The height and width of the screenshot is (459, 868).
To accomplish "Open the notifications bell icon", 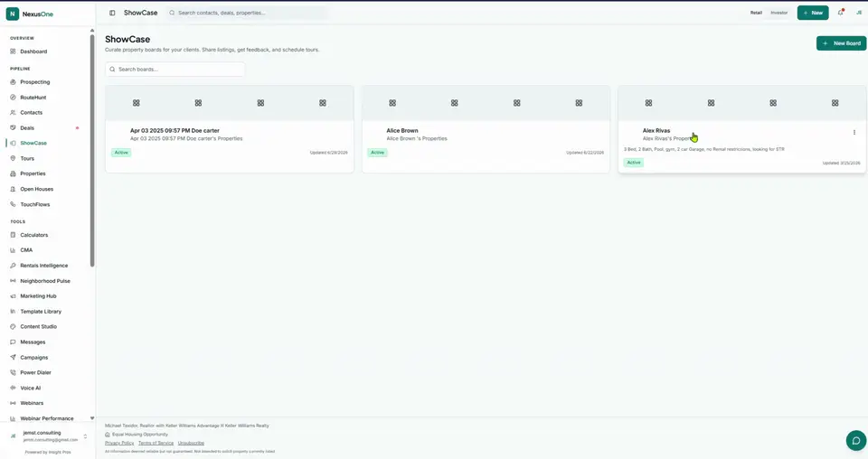I will click(840, 13).
